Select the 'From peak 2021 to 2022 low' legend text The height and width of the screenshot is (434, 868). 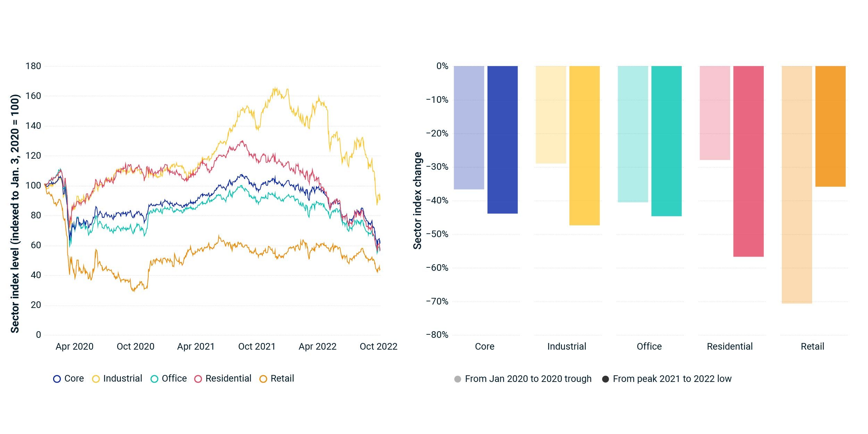pos(672,379)
